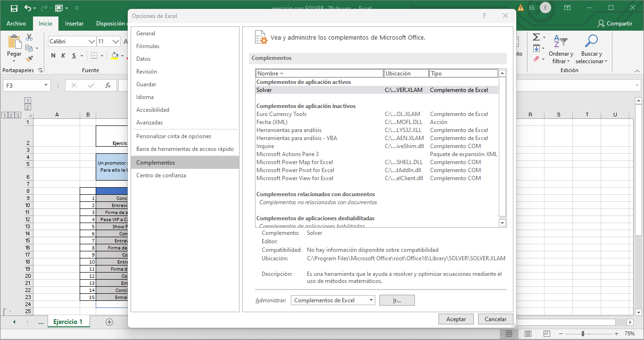Click the Format Painter brush icon
This screenshot has height=340, width=644.
pos(29,58)
